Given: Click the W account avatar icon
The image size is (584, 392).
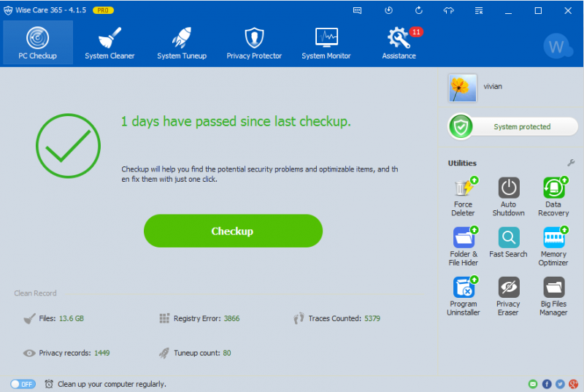Looking at the screenshot, I should 557,46.
